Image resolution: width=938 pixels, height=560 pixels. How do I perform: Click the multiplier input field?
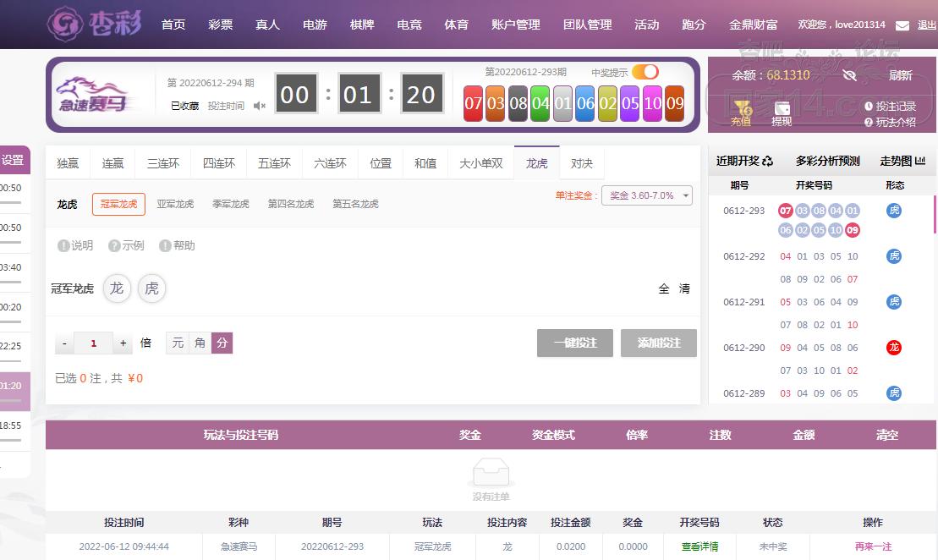94,343
